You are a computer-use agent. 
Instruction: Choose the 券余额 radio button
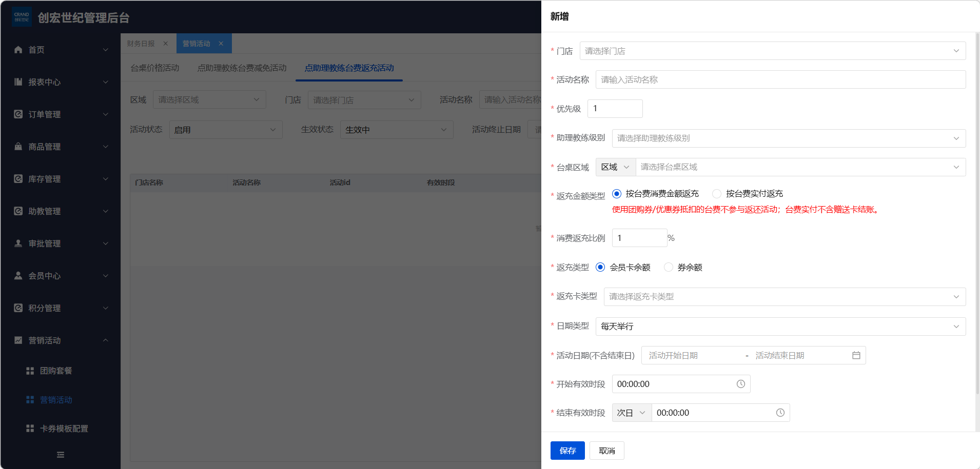tap(668, 267)
